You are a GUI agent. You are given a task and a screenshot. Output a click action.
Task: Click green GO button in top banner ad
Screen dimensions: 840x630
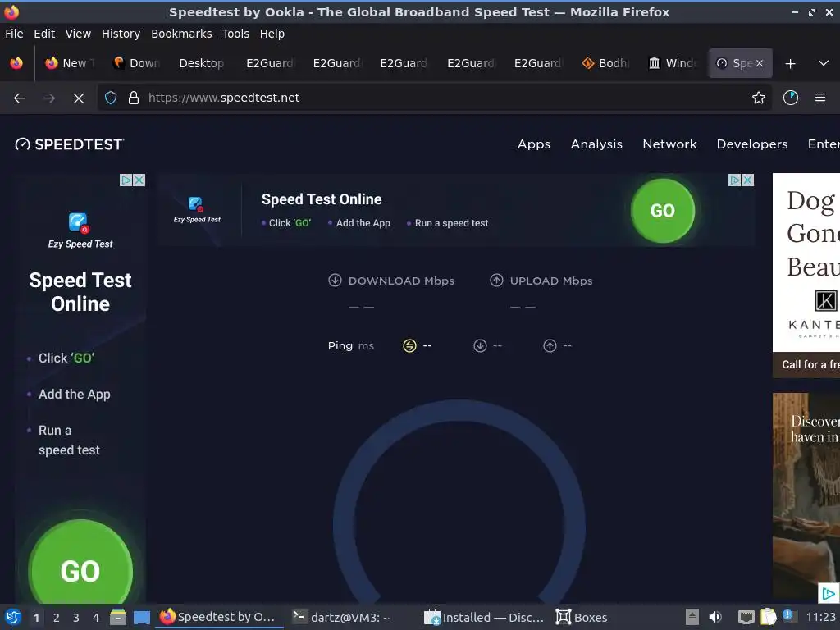pyautogui.click(x=663, y=211)
